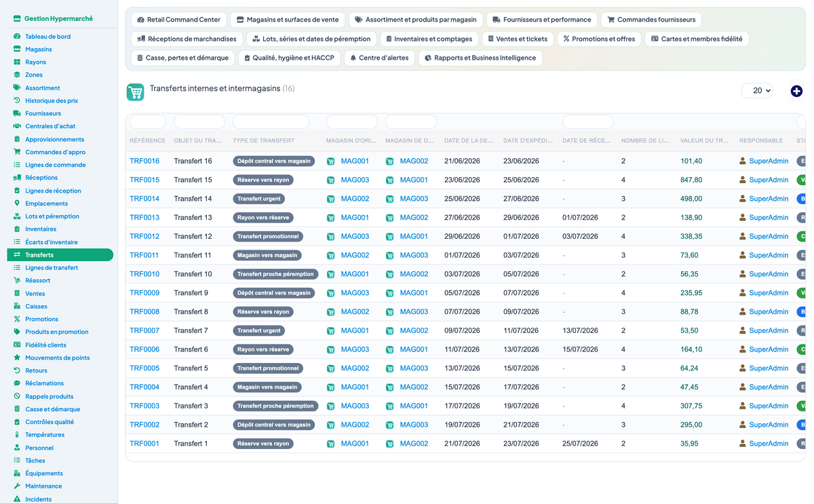Image resolution: width=814 pixels, height=504 pixels.
Task: Open the 20 rows-per-page dropdown
Action: click(x=757, y=90)
